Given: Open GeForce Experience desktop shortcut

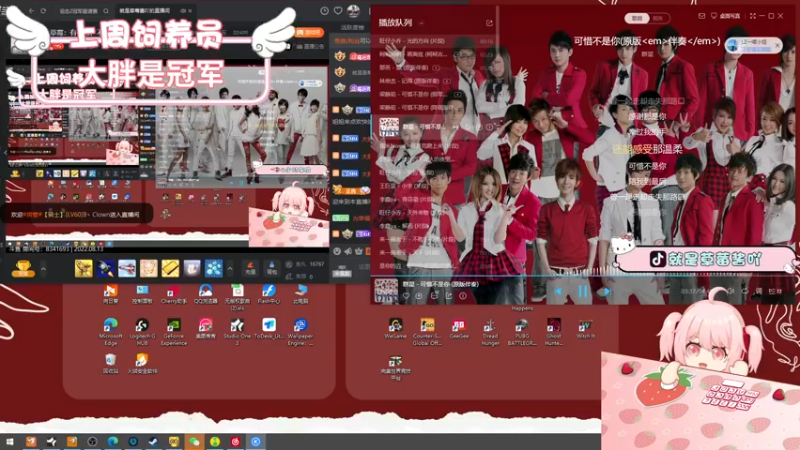Looking at the screenshot, I should click(173, 332).
